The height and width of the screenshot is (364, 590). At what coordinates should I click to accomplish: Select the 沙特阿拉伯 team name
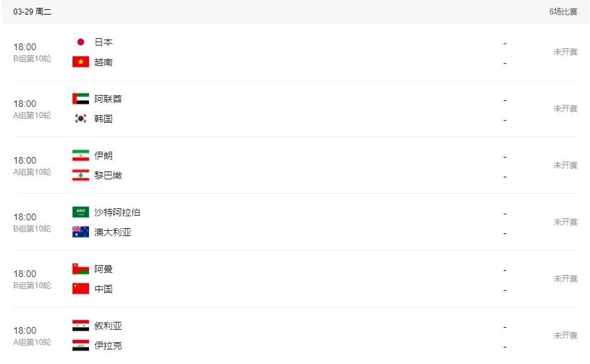tap(117, 212)
